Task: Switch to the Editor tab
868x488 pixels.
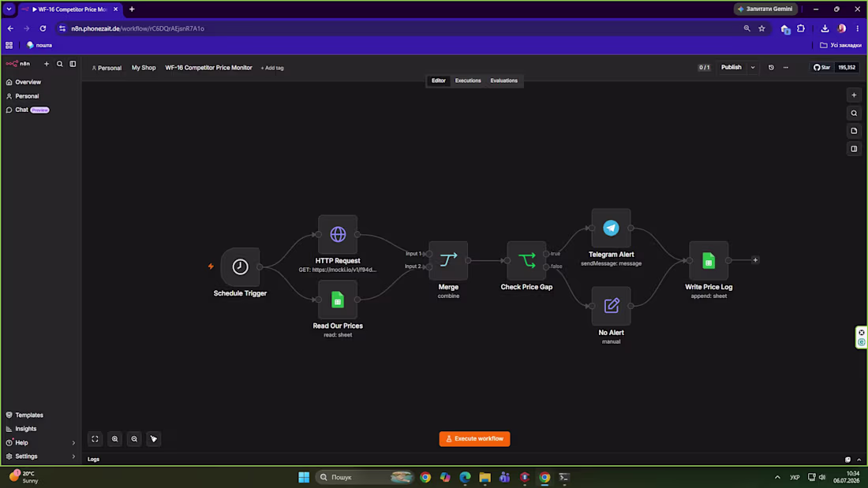Action: tap(439, 80)
